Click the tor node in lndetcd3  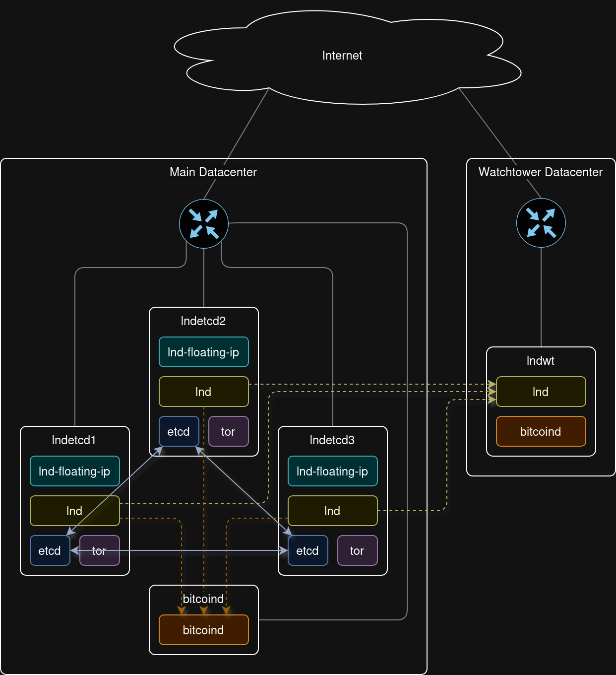point(357,550)
